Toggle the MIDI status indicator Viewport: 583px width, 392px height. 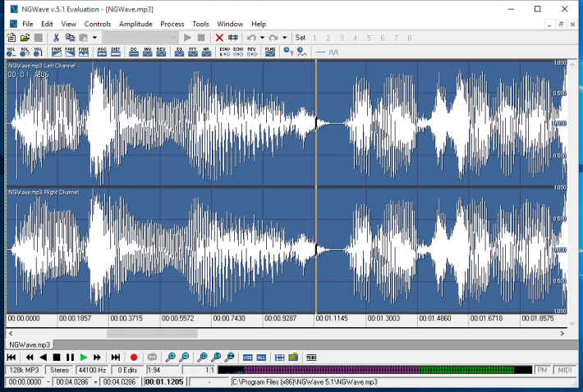pos(564,370)
